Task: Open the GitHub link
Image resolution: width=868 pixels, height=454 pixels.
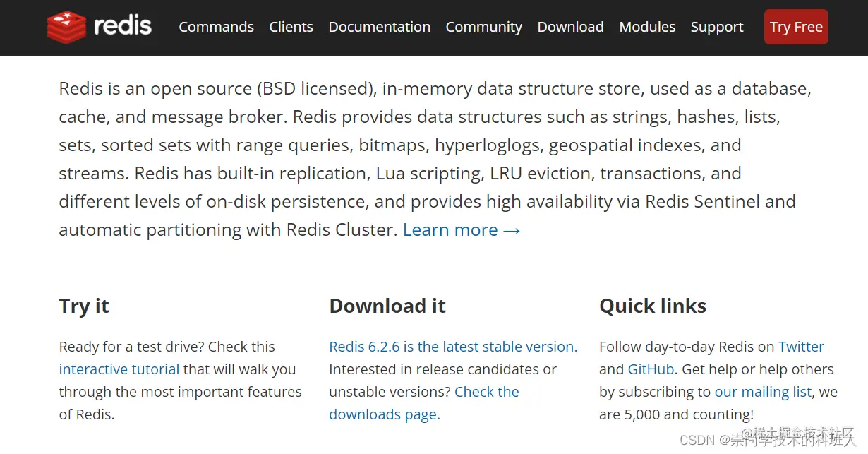Action: click(651, 369)
